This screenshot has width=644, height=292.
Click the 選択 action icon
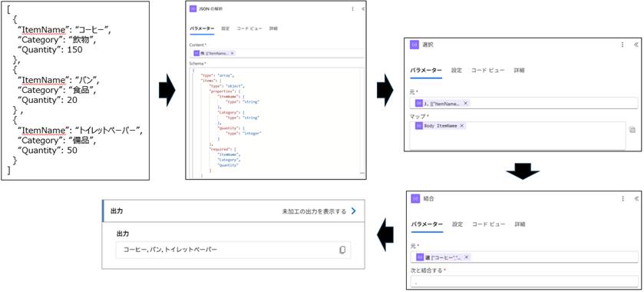pos(414,45)
